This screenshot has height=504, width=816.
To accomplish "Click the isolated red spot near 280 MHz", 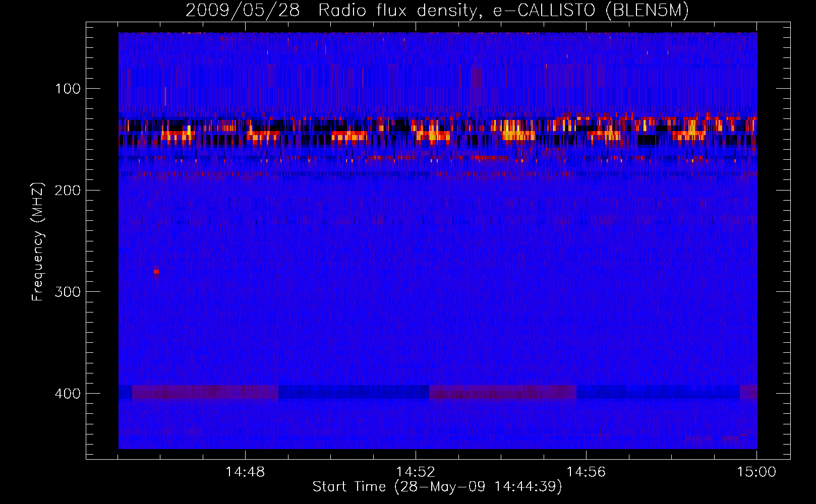I will pyautogui.click(x=156, y=272).
